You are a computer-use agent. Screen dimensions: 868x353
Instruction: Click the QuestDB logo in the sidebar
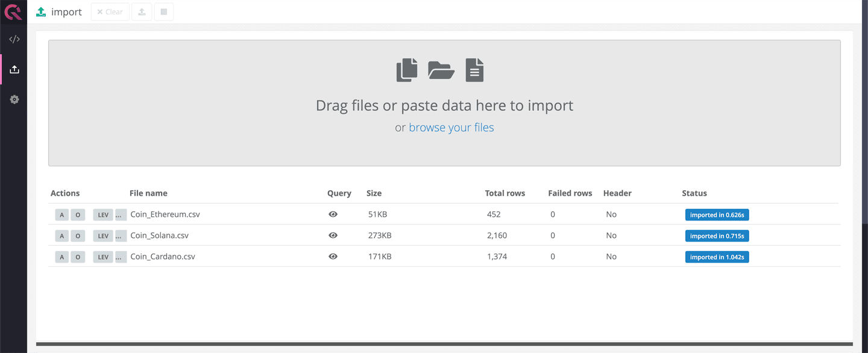click(13, 11)
